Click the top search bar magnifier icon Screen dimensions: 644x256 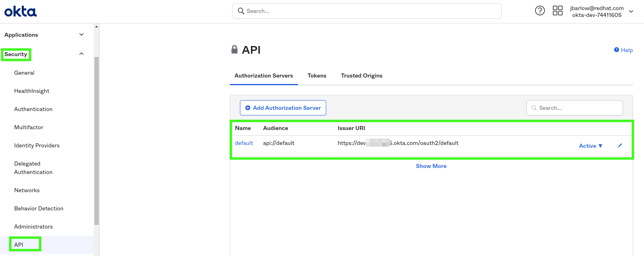pos(241,11)
